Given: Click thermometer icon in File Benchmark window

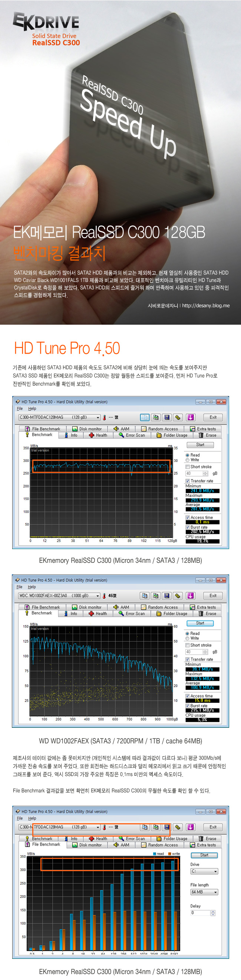Looking at the screenshot, I should [104, 827].
